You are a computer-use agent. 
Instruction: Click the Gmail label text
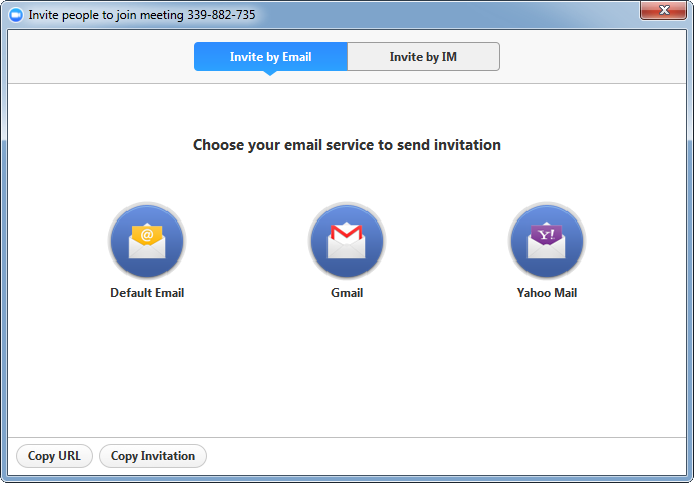[x=347, y=293]
